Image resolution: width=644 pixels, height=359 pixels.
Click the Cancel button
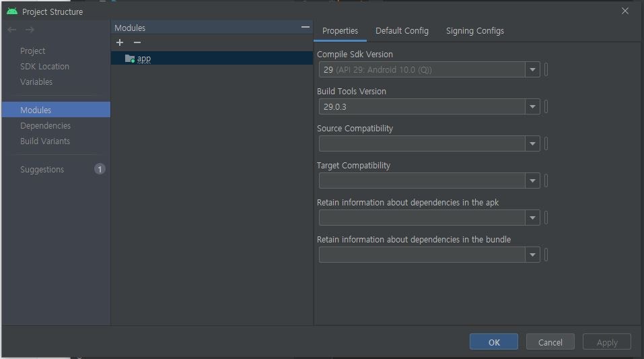point(550,342)
